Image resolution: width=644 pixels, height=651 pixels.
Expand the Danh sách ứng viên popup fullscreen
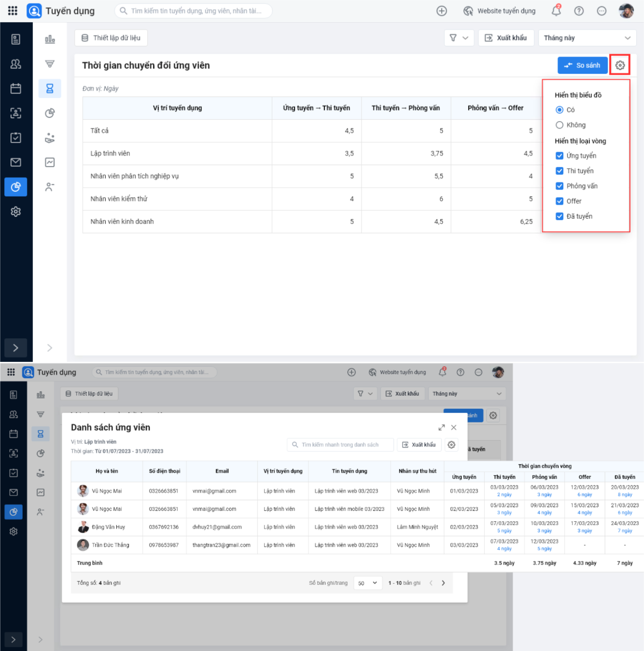441,427
